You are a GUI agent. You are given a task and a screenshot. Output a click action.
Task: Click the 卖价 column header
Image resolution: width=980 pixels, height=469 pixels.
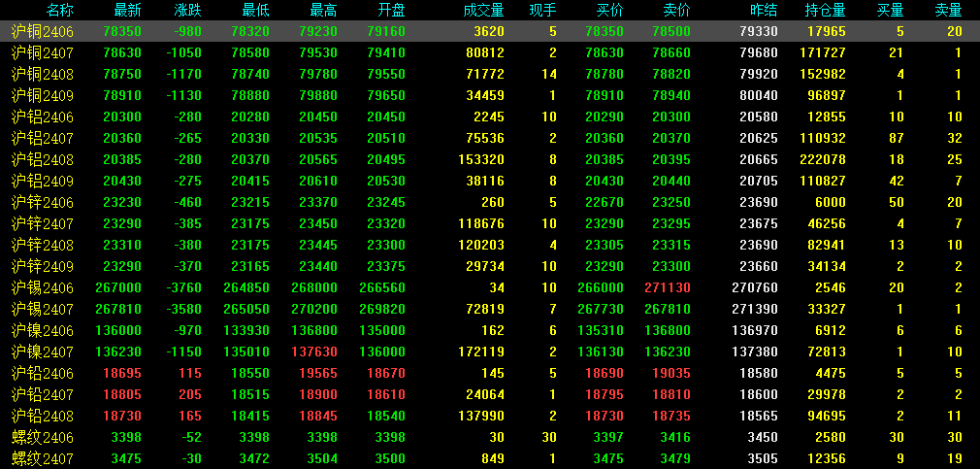677,10
